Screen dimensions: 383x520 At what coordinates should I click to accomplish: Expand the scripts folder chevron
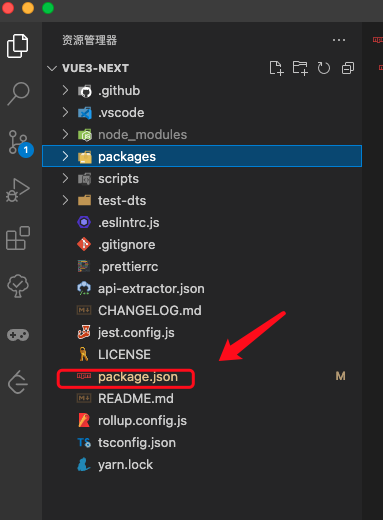pos(65,179)
